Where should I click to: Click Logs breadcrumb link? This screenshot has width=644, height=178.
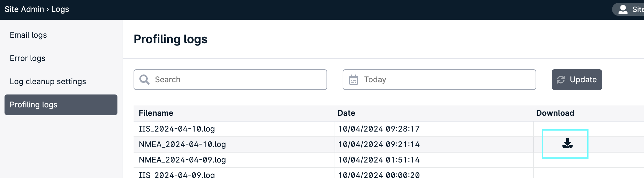(x=60, y=9)
